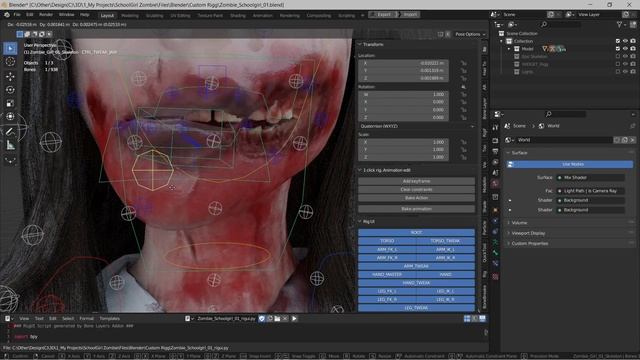The image size is (640, 360).
Task: Click the World icon in properties breadcrumb
Action: pyautogui.click(x=541, y=126)
